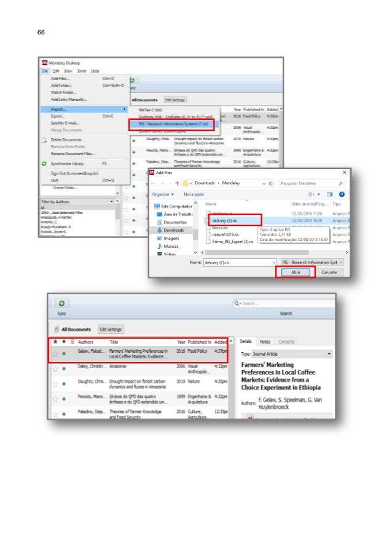The width and height of the screenshot is (392, 555).
Task: Click the Imagens icon in the sidebar
Action: coord(160,238)
